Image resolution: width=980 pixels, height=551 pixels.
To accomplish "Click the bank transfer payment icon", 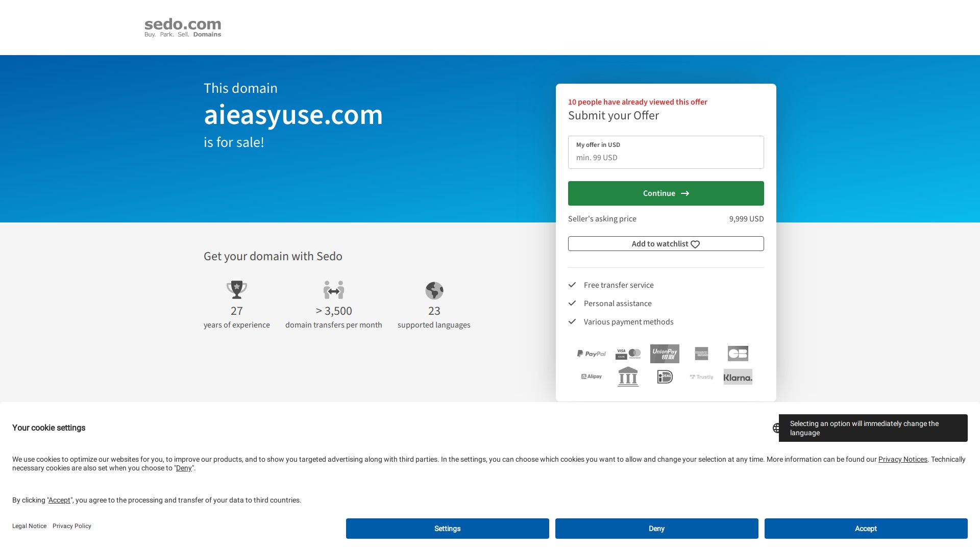I will [628, 377].
